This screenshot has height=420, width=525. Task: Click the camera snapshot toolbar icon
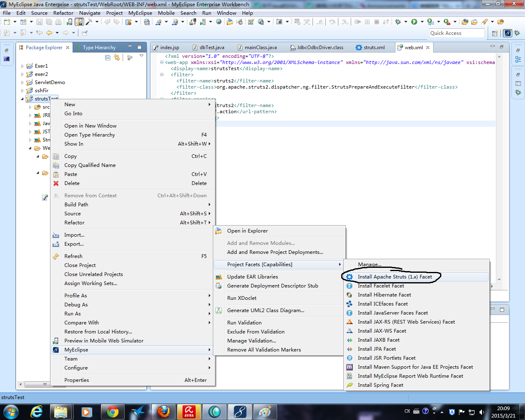[279, 22]
